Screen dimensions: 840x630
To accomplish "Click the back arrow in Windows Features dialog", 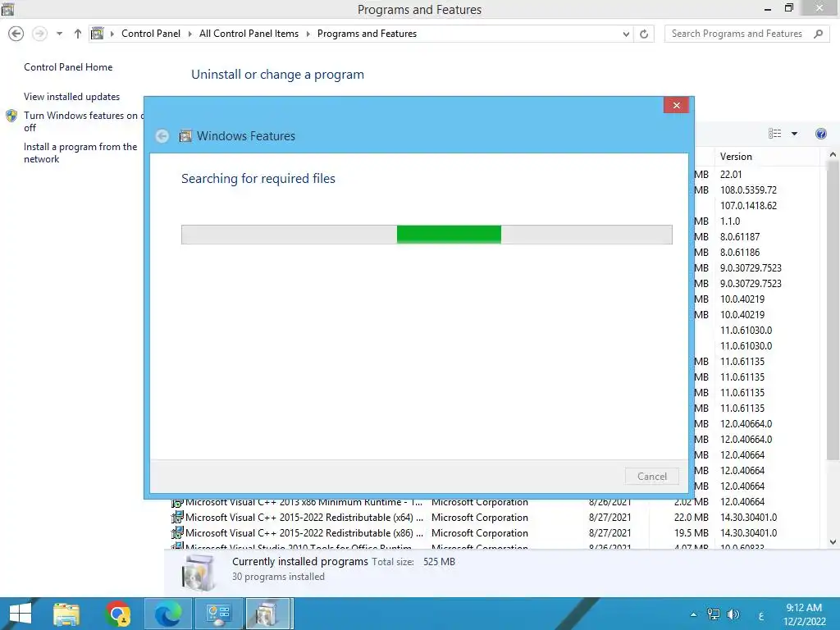I will tap(162, 136).
